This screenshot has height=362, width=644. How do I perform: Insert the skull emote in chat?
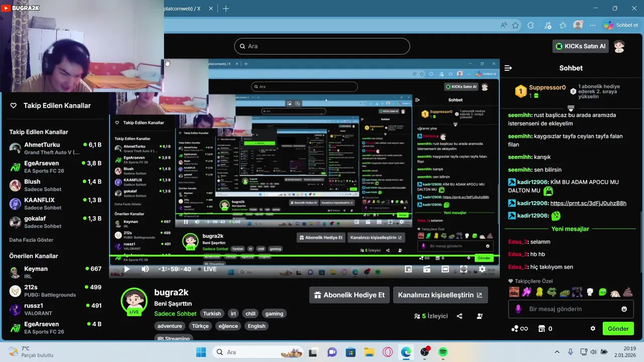590,292
